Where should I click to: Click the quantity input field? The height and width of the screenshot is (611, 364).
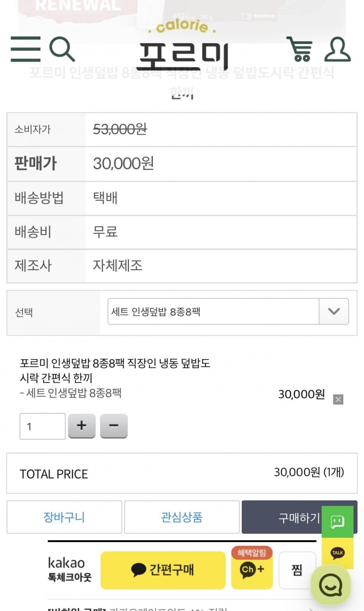(x=42, y=426)
